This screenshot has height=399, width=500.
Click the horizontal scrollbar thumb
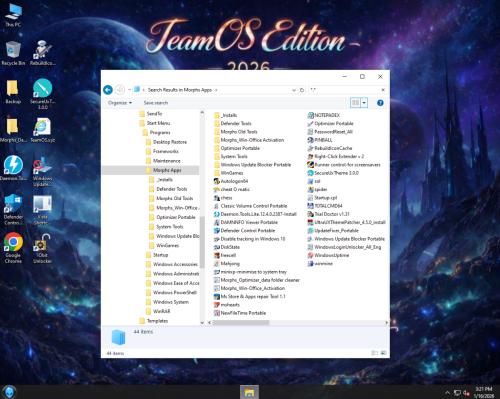[x=241, y=323]
